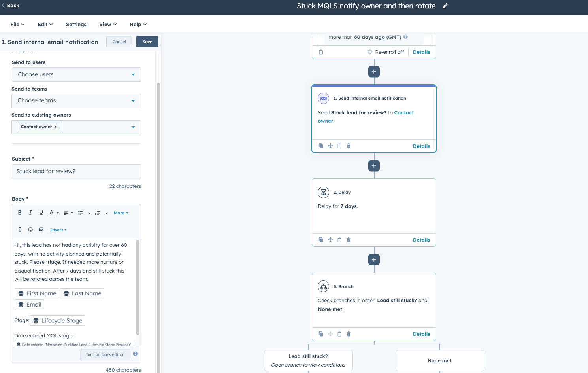
Task: Move the Send internal email notification action
Action: pyautogui.click(x=330, y=146)
